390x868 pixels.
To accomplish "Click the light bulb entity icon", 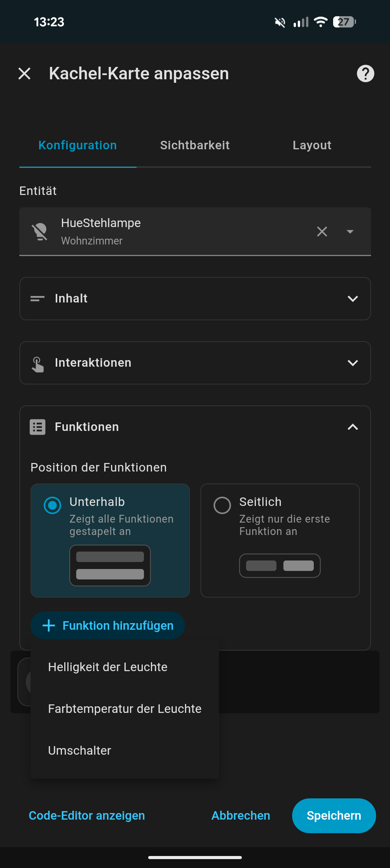I will (40, 232).
